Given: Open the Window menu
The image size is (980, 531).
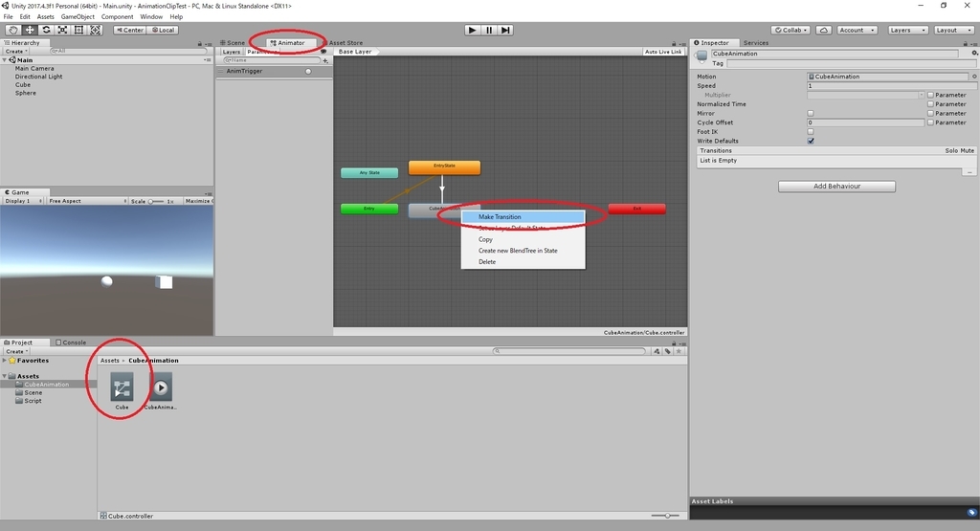Looking at the screenshot, I should (x=151, y=17).
